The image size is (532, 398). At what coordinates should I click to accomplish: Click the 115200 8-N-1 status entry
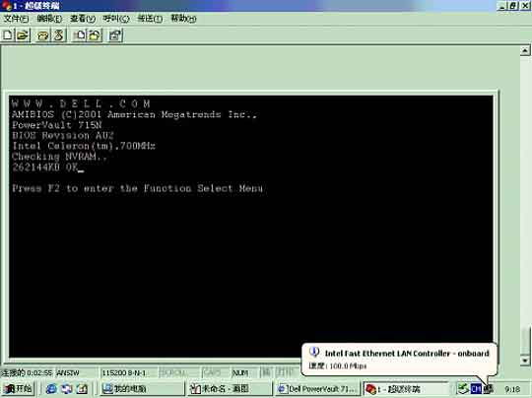click(128, 373)
